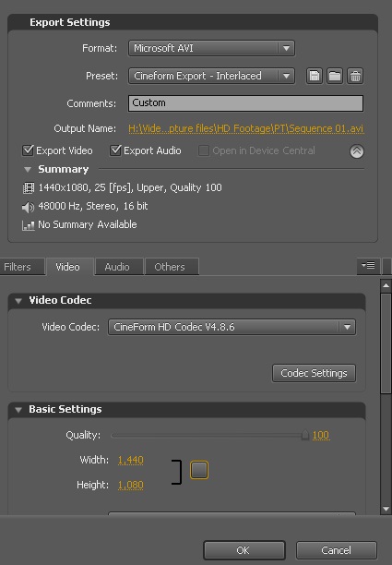Switch to the Audio tab

pos(117,267)
